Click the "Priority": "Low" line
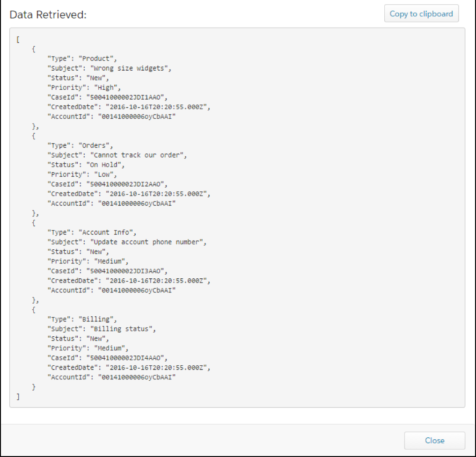The image size is (476, 457). click(x=82, y=175)
